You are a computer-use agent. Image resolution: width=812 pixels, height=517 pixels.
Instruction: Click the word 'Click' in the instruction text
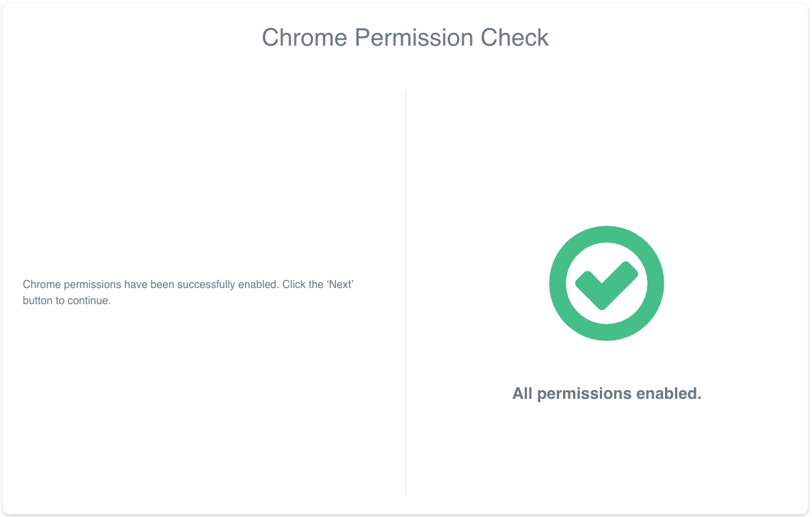(x=294, y=285)
